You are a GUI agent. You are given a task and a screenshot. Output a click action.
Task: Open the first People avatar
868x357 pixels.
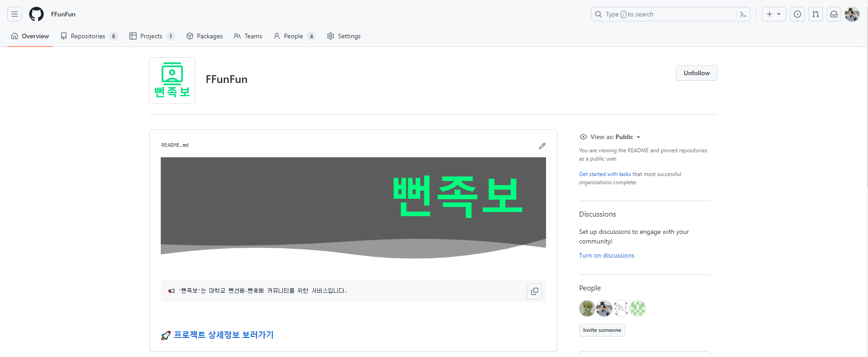pos(587,308)
